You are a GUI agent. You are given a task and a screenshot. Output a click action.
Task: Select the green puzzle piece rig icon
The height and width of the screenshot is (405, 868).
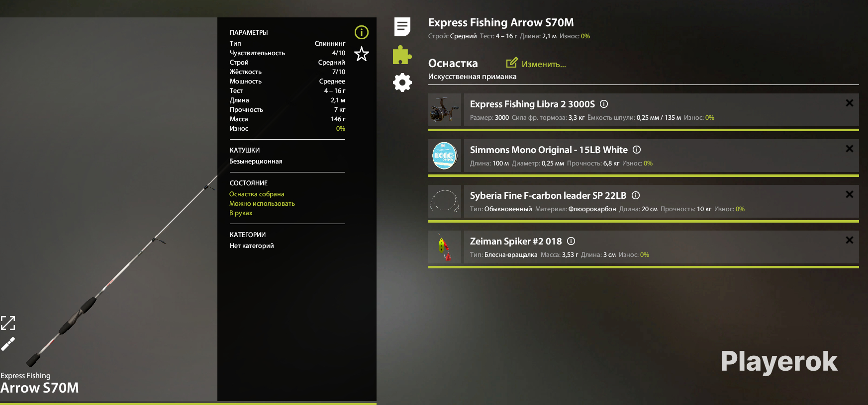point(402,55)
